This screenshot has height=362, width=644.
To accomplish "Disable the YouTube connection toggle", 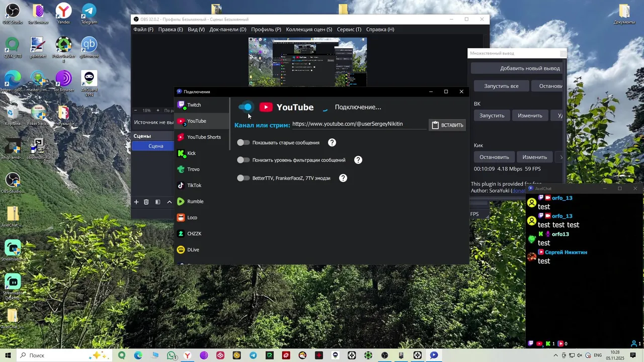I will coord(245,107).
